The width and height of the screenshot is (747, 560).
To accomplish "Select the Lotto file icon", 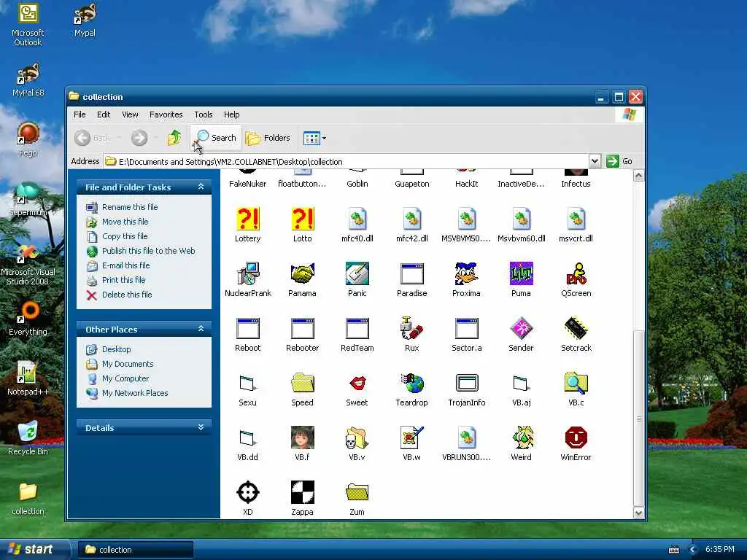I will pyautogui.click(x=303, y=219).
